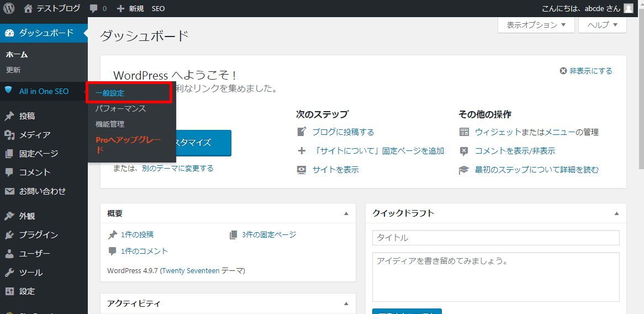Open the 投稿 pushpin menu icon
The width and height of the screenshot is (644, 314).
point(9,116)
